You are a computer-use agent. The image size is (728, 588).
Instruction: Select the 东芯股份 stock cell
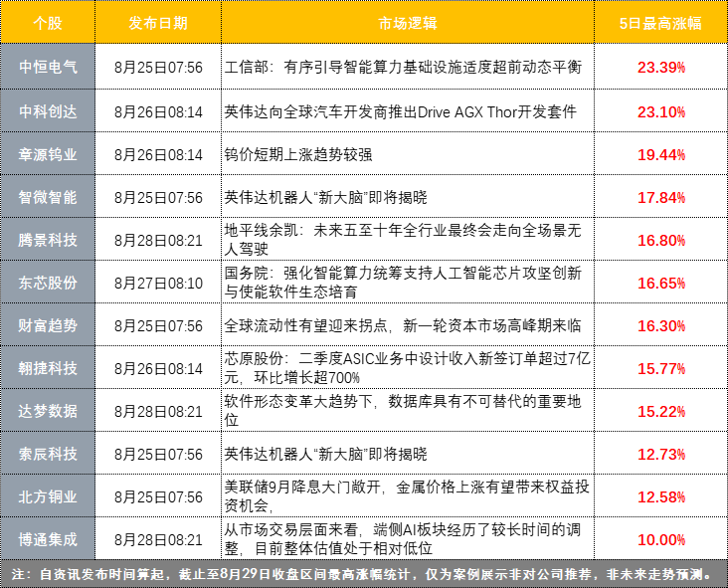click(x=48, y=283)
